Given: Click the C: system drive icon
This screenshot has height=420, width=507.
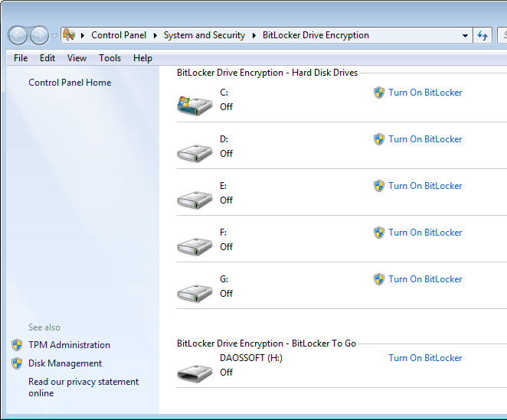Looking at the screenshot, I should [x=195, y=106].
